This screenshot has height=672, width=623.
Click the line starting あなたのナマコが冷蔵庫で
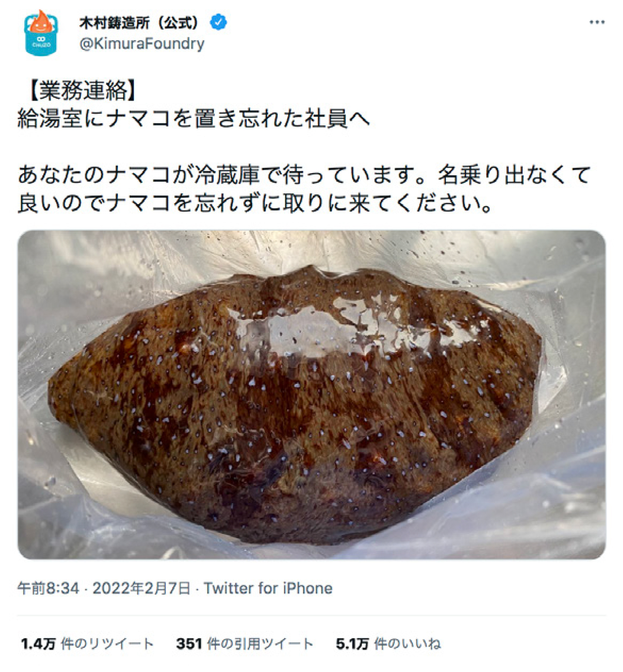(304, 175)
